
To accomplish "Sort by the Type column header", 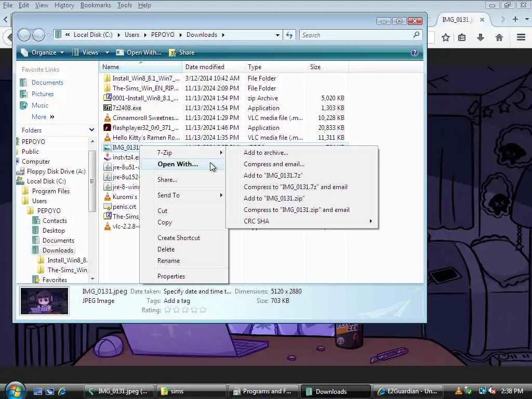I will (275, 67).
